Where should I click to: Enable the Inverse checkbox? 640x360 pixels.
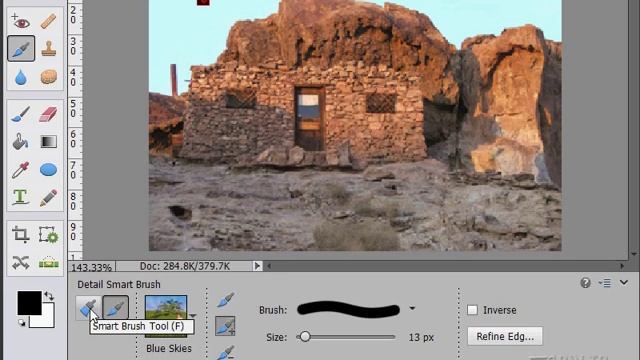[x=472, y=310]
